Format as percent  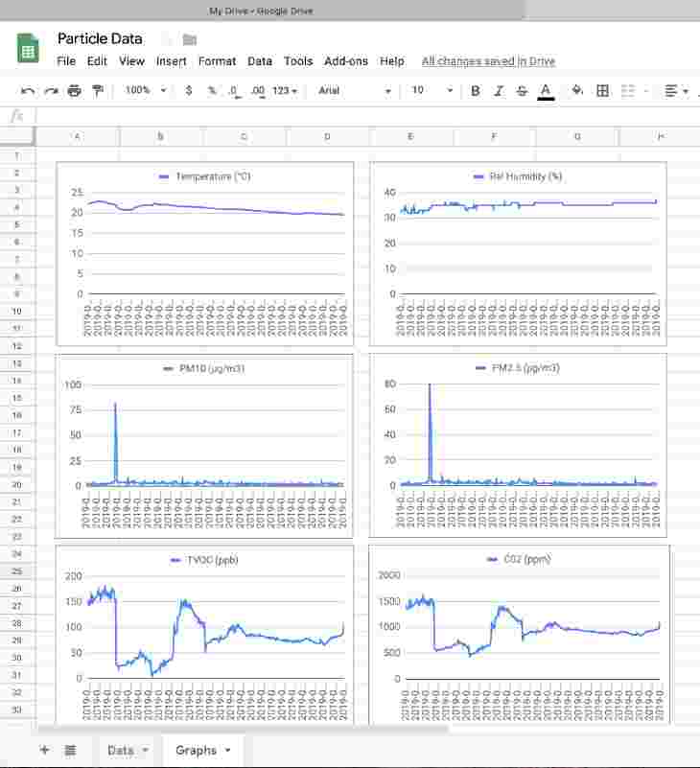(212, 91)
